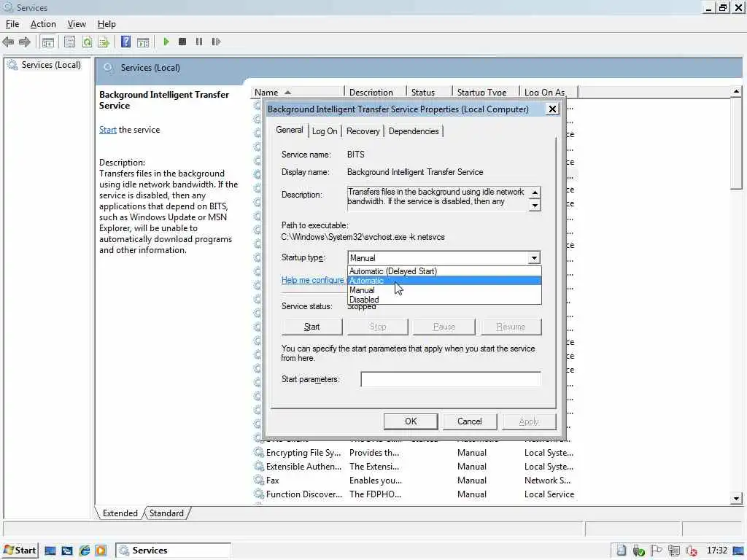The width and height of the screenshot is (747, 560).
Task: Sort by the Name column header
Action: [x=296, y=93]
